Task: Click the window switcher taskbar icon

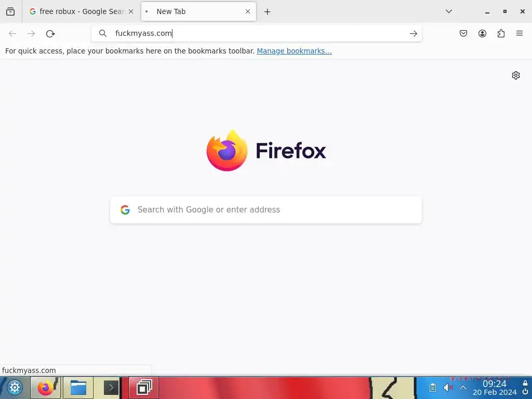Action: pos(144,388)
